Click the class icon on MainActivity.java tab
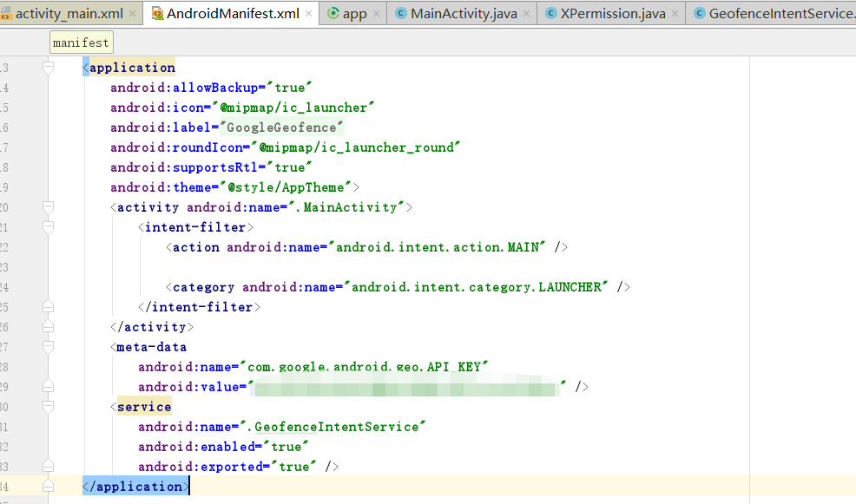This screenshot has width=856, height=504. tap(399, 14)
